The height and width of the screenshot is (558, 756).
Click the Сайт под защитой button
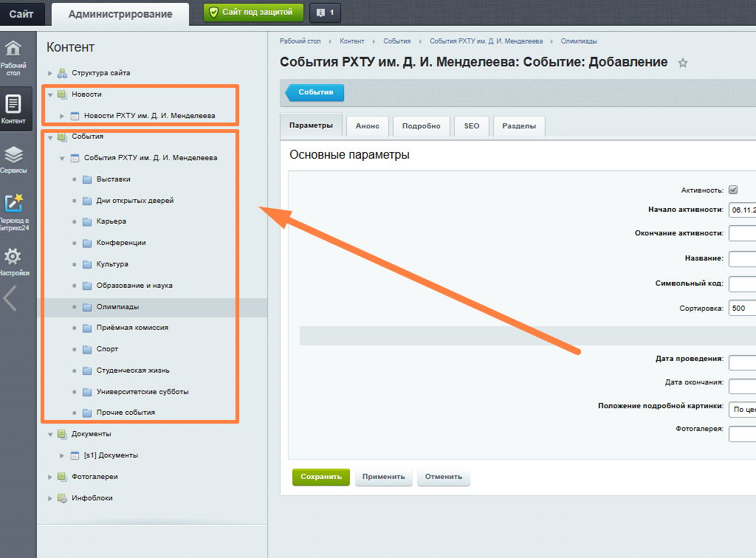coord(253,13)
